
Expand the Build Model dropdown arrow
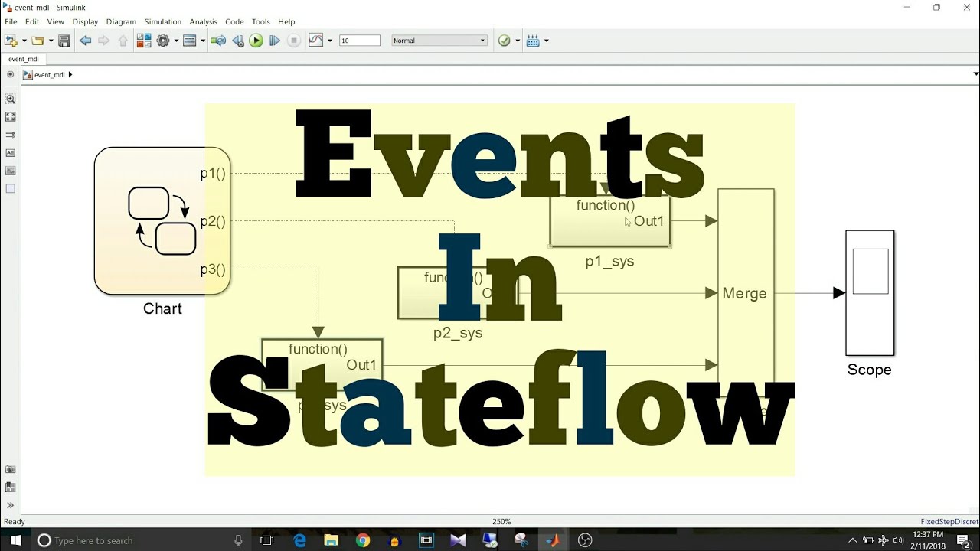[x=546, y=41]
